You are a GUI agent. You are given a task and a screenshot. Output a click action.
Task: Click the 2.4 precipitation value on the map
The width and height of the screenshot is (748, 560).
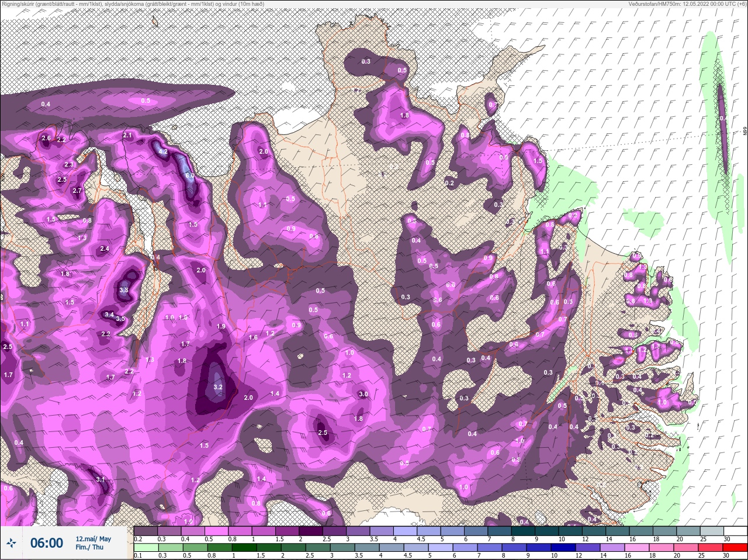pyautogui.click(x=104, y=248)
